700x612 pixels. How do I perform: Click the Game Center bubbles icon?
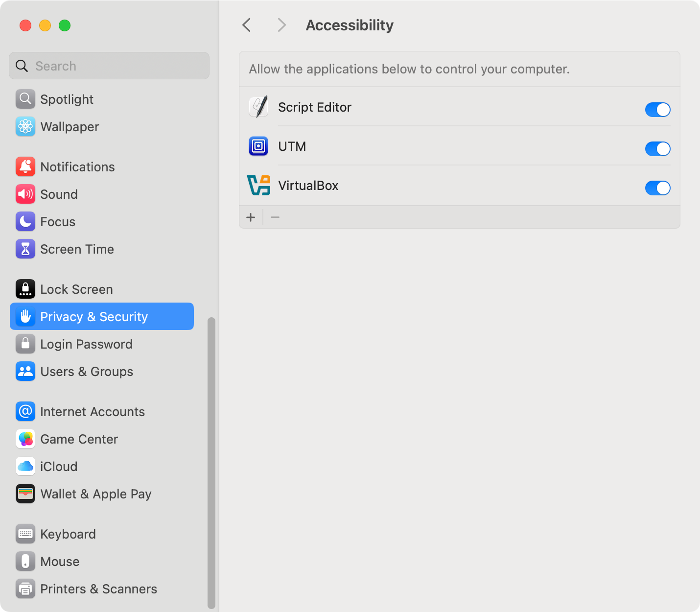tap(25, 439)
